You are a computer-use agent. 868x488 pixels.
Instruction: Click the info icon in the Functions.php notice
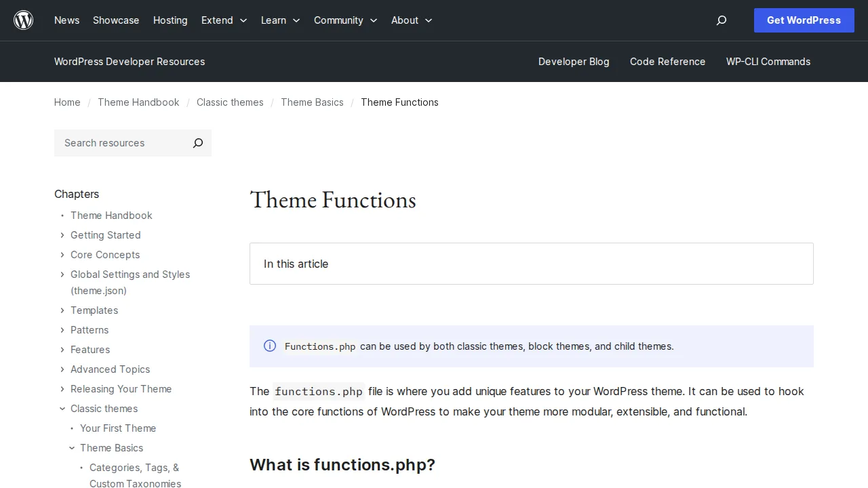[x=270, y=346]
